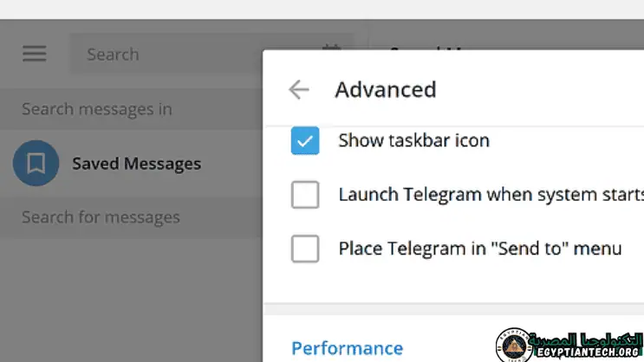
Task: Click the Egyptian Tech pyramid logo
Action: click(515, 346)
